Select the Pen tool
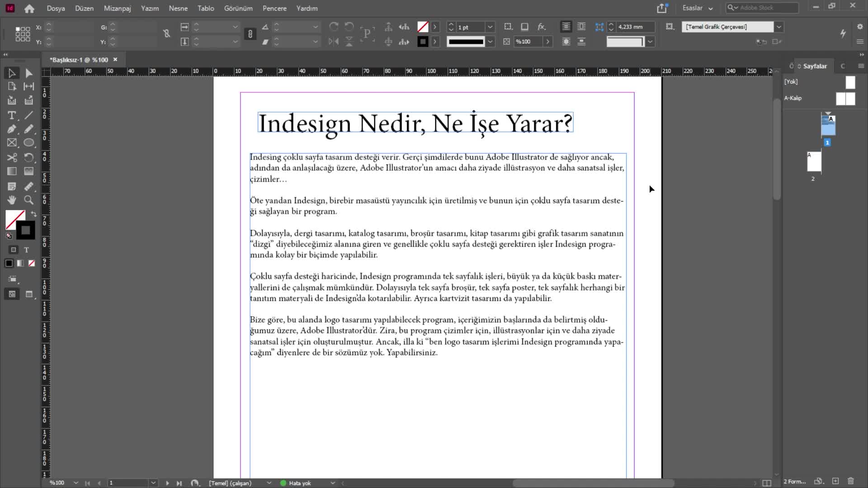 [12, 129]
